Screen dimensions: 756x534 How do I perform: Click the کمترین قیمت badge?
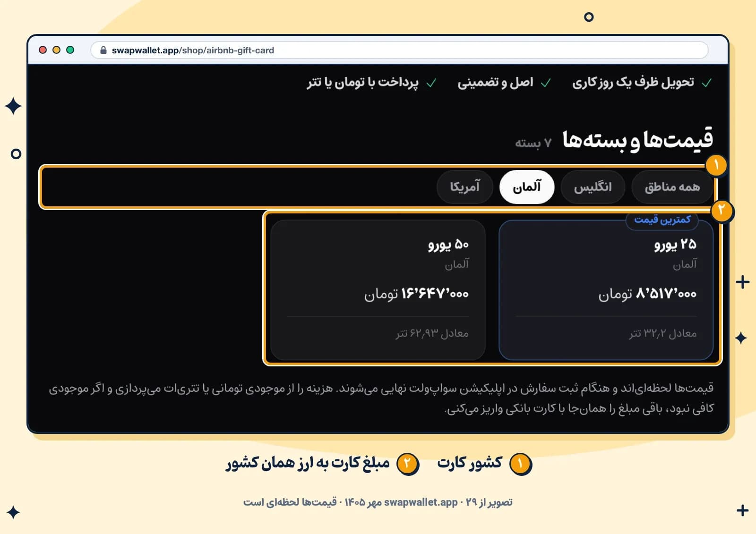[662, 220]
